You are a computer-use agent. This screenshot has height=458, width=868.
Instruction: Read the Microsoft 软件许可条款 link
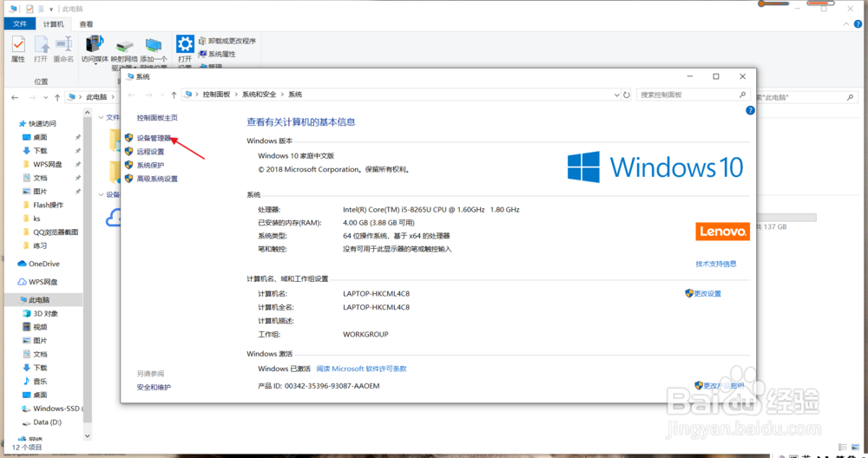[361, 369]
